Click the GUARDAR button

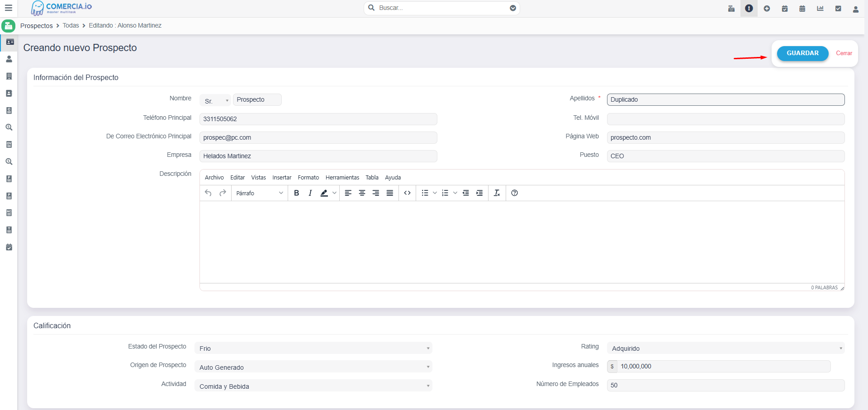click(x=803, y=53)
